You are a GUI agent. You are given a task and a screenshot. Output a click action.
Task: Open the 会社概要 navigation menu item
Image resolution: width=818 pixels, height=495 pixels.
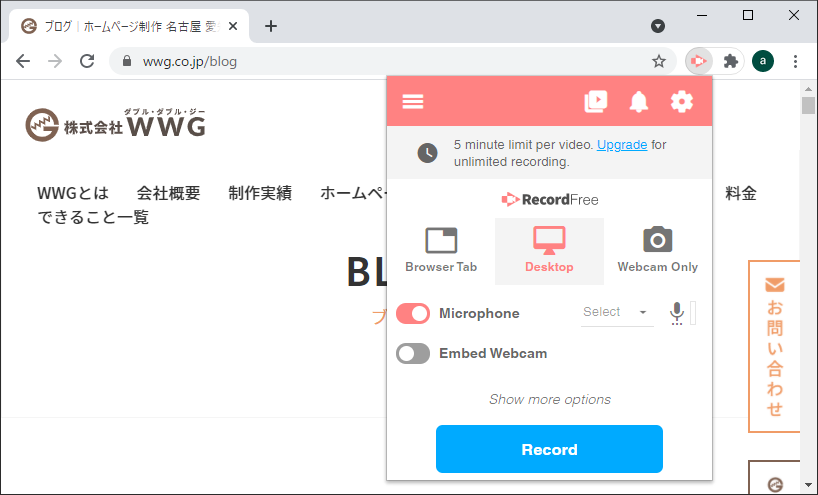pos(168,193)
